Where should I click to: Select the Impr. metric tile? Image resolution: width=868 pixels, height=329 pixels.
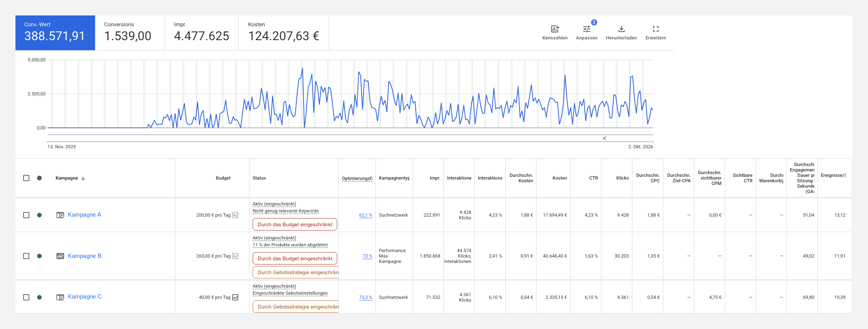[202, 33]
